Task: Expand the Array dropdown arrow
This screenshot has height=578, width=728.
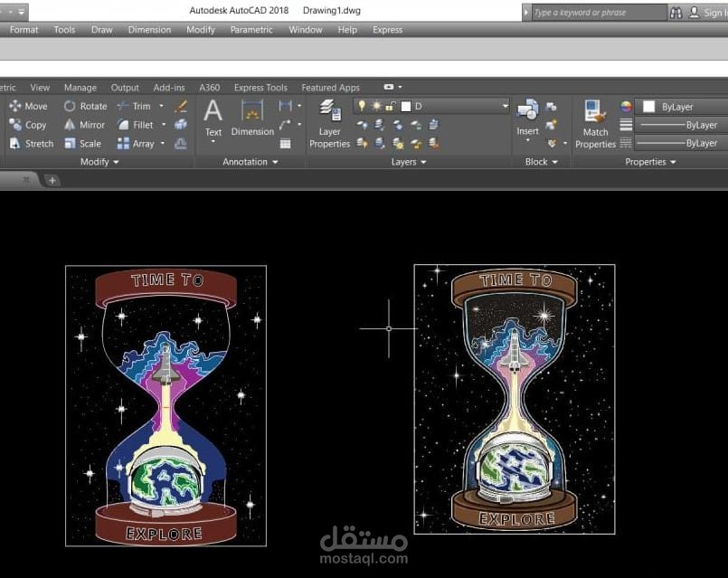Action: [x=163, y=143]
